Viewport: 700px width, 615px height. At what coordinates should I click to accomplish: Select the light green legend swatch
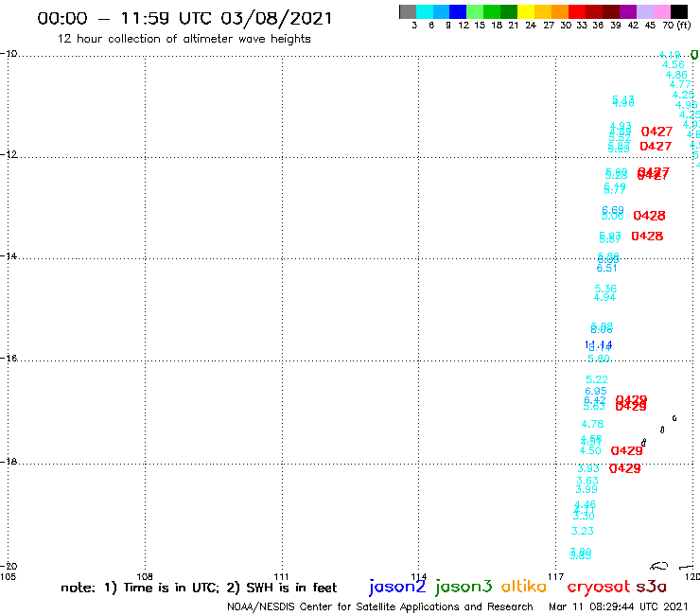pyautogui.click(x=475, y=11)
